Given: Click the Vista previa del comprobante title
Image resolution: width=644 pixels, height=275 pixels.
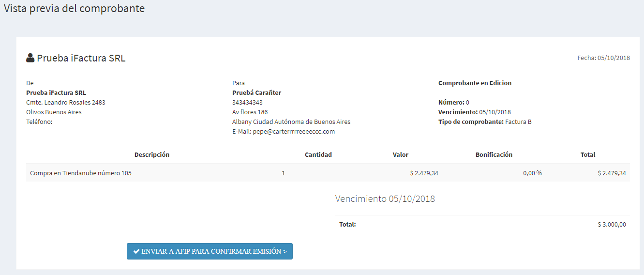Looking at the screenshot, I should (75, 9).
